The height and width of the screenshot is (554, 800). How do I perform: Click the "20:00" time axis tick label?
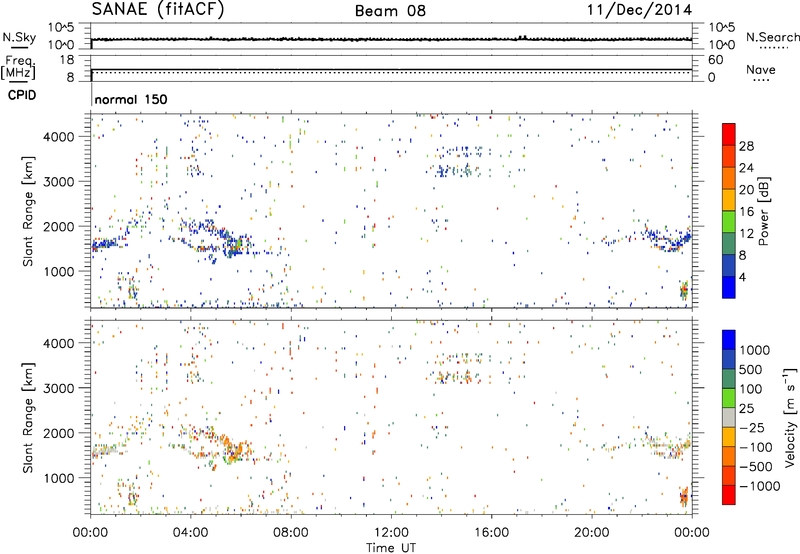tap(591, 533)
